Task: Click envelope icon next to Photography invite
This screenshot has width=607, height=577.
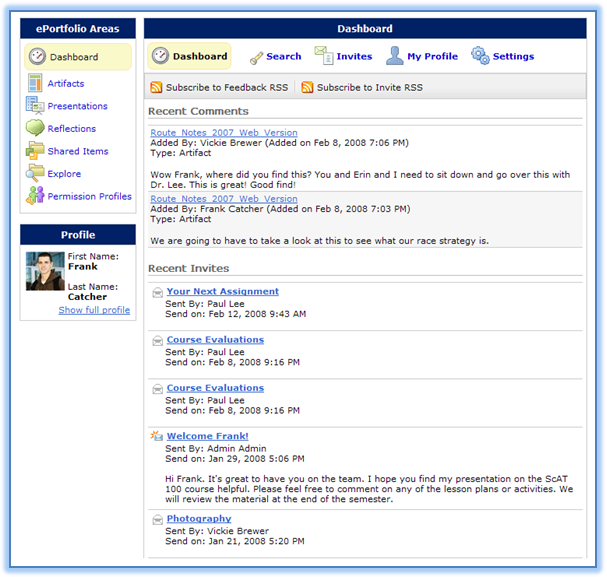Action: click(157, 520)
